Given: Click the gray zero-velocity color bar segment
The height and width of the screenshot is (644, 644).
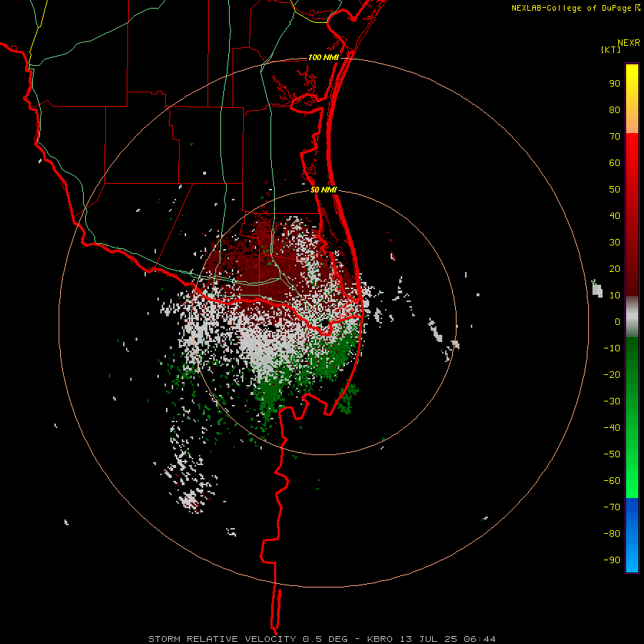Looking at the screenshot, I should tap(632, 317).
